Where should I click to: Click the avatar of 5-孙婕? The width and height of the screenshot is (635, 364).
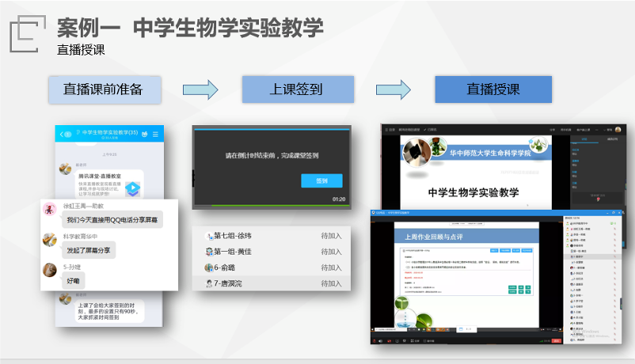(49, 269)
